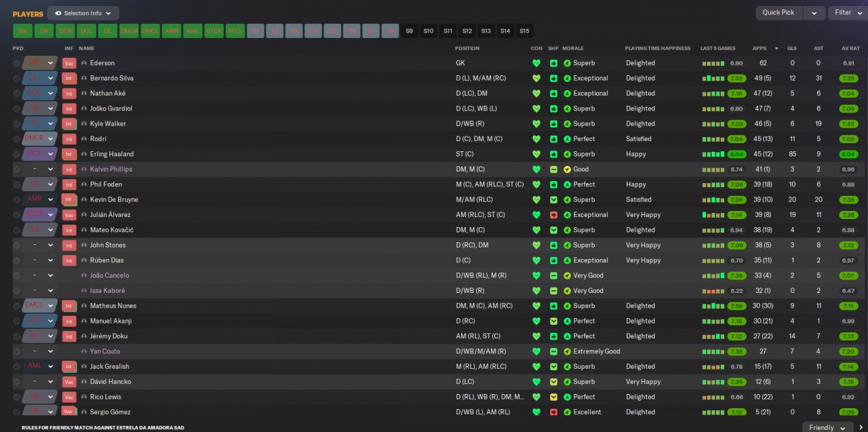Viewport: 868px width, 432px height.
Task: Toggle the picked checkmark for Yan Couto
Action: tap(16, 351)
